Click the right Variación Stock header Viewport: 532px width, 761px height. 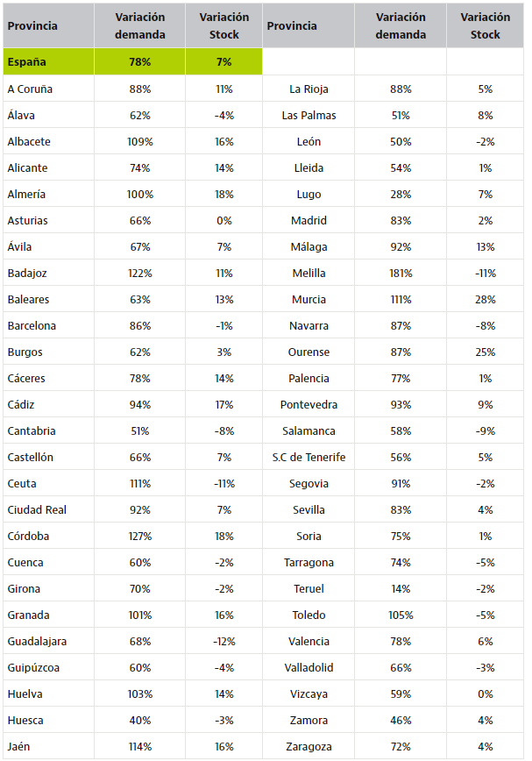coord(485,25)
